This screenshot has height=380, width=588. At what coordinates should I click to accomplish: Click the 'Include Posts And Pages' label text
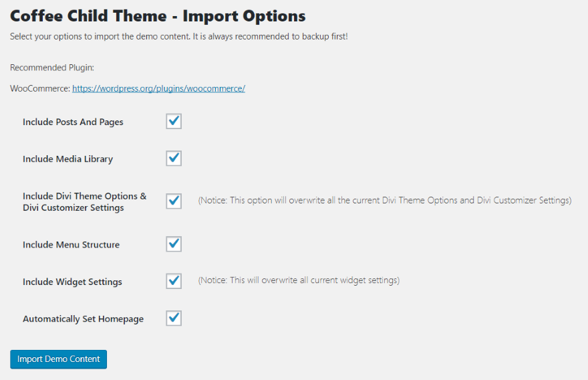73,122
